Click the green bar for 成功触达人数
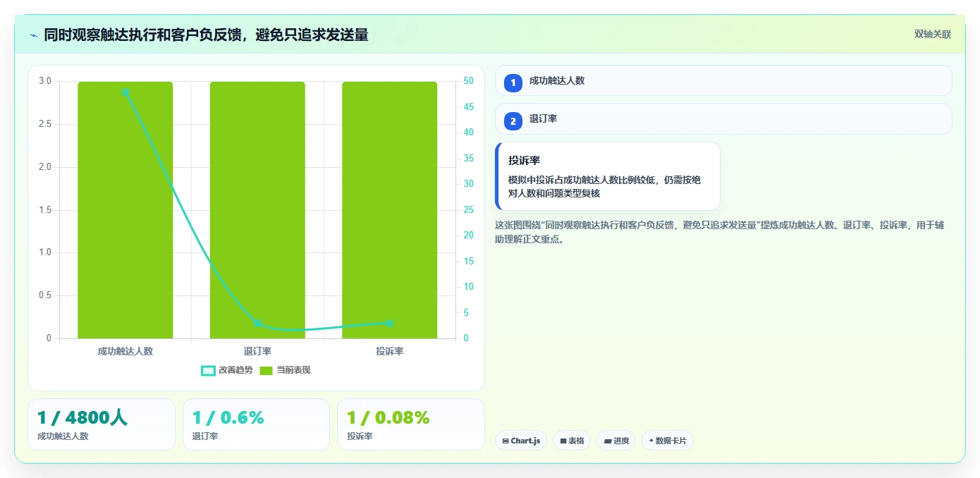Viewport: 980px width, 478px height. point(125,210)
